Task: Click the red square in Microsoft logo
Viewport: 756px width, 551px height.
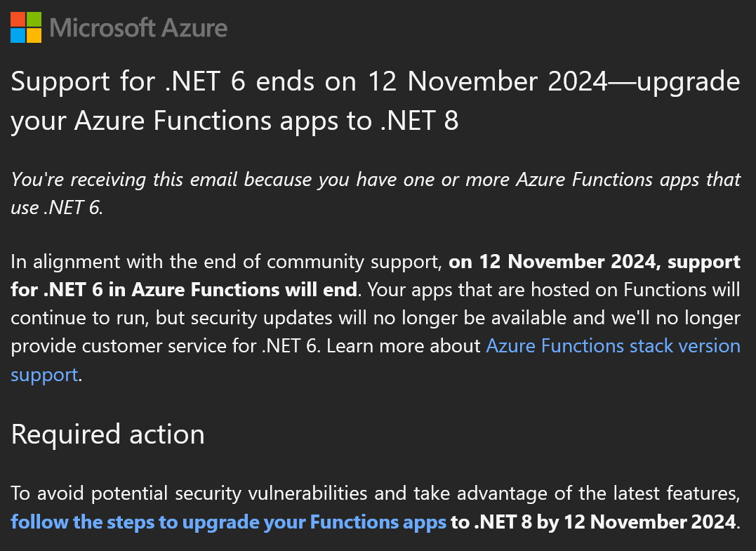Action: coord(18,19)
